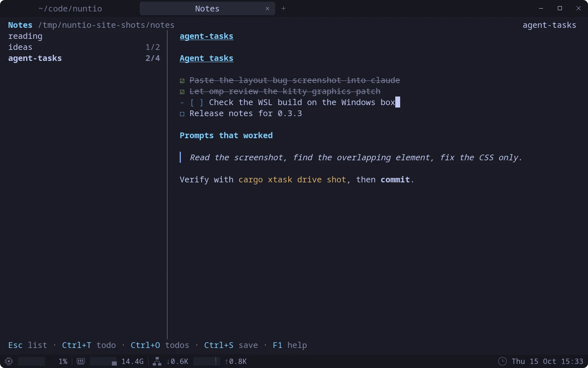Image resolution: width=588 pixels, height=368 pixels.
Task: Click the clock icon beside the date
Action: click(x=502, y=361)
